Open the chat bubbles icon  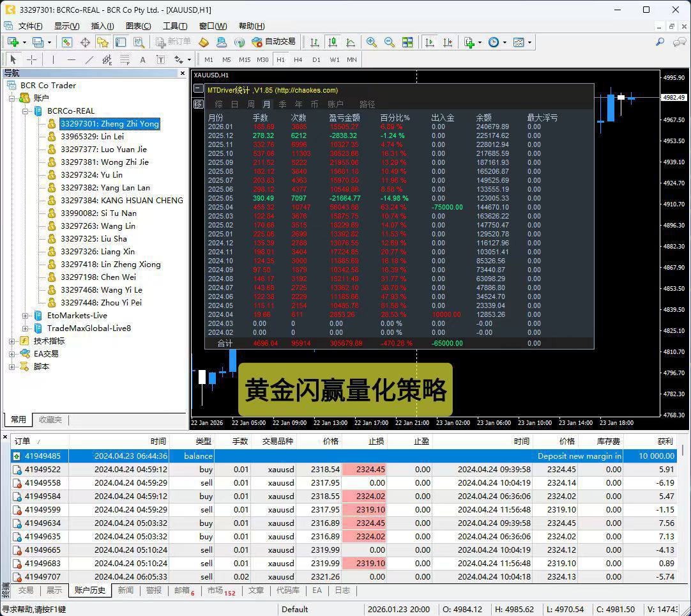click(x=679, y=42)
